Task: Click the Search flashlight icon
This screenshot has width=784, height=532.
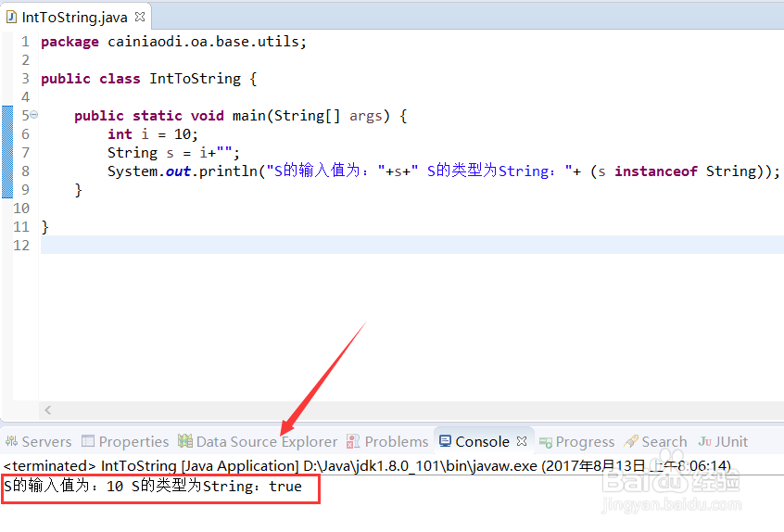Action: tap(631, 441)
